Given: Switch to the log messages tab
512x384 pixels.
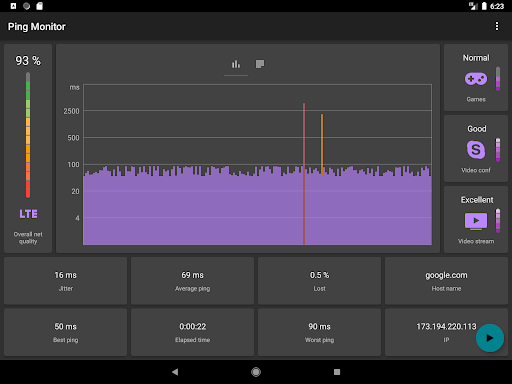Looking at the screenshot, I should coord(260,64).
